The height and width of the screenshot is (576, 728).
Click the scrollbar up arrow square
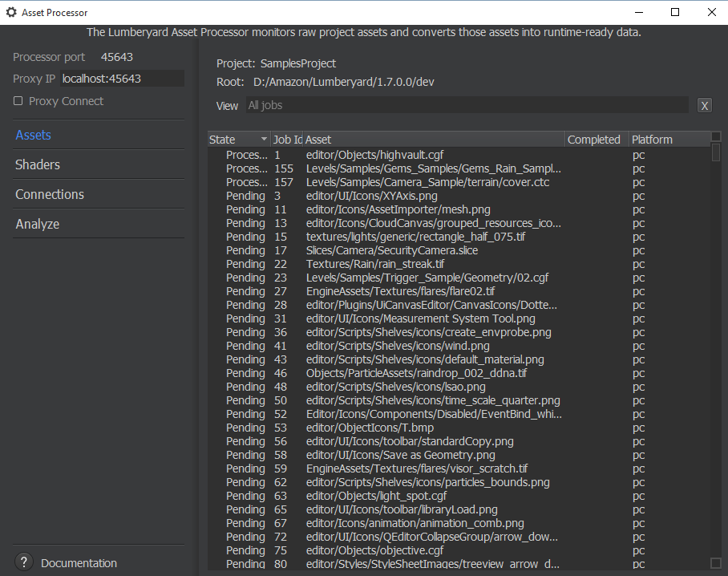click(x=716, y=137)
